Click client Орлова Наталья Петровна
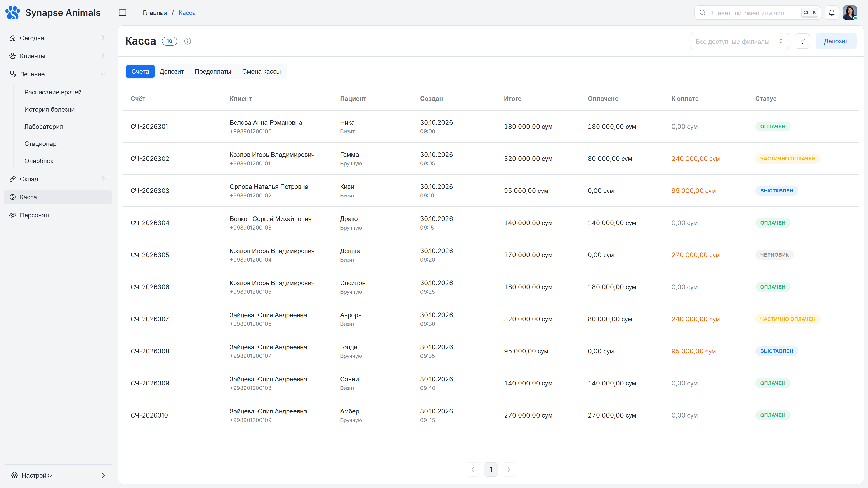The width and height of the screenshot is (868, 488). point(269,187)
